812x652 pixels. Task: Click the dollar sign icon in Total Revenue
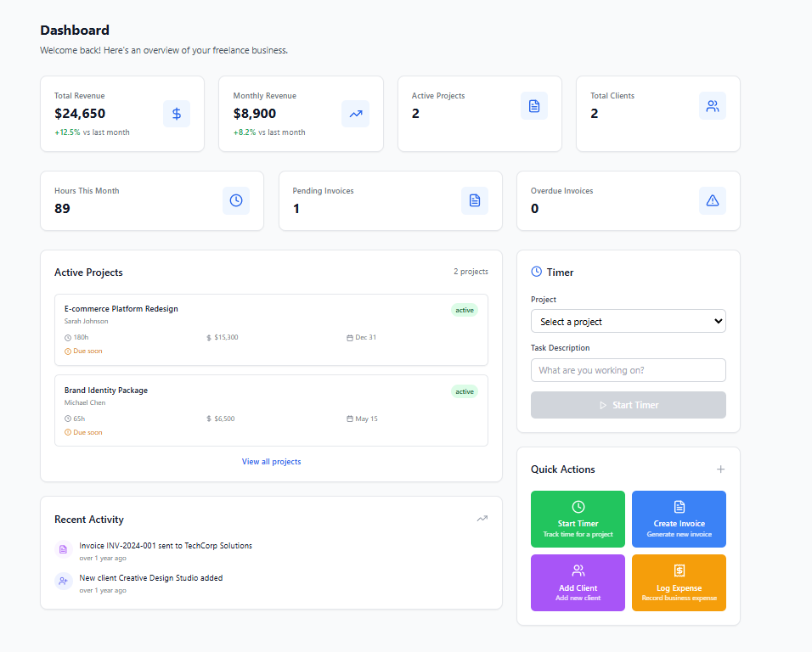(x=177, y=114)
